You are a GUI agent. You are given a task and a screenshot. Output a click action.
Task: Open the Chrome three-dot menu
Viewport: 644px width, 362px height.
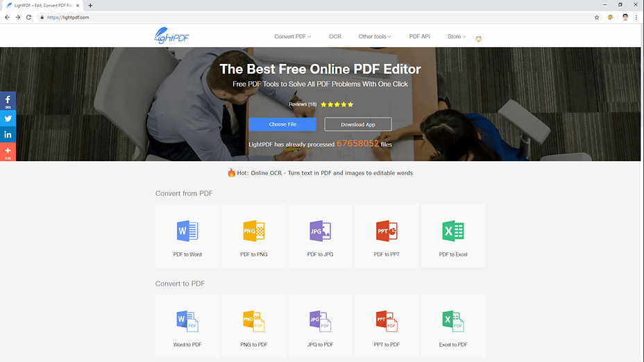[636, 17]
